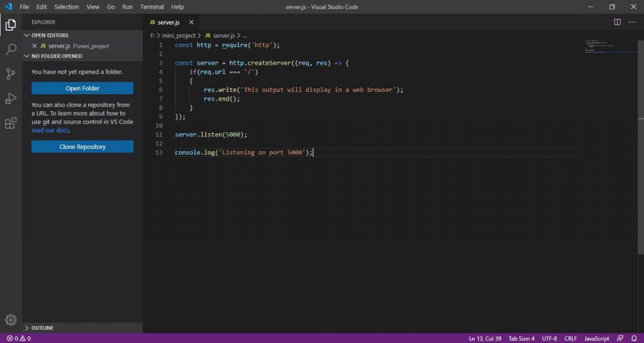Open notifications bell in status bar
Screen dimensions: 644x343
click(634, 339)
